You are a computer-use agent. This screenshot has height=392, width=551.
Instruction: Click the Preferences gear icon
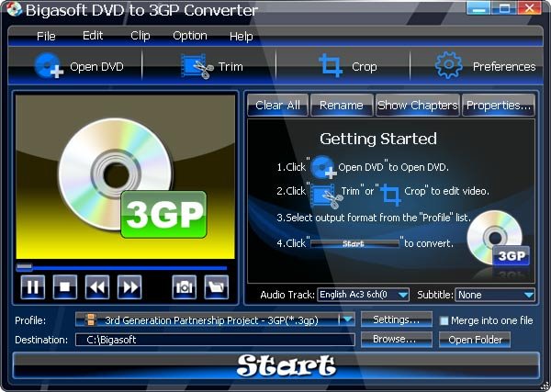point(448,65)
